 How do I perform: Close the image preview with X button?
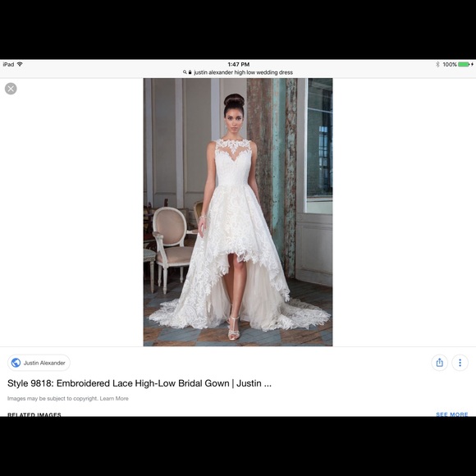pos(11,89)
